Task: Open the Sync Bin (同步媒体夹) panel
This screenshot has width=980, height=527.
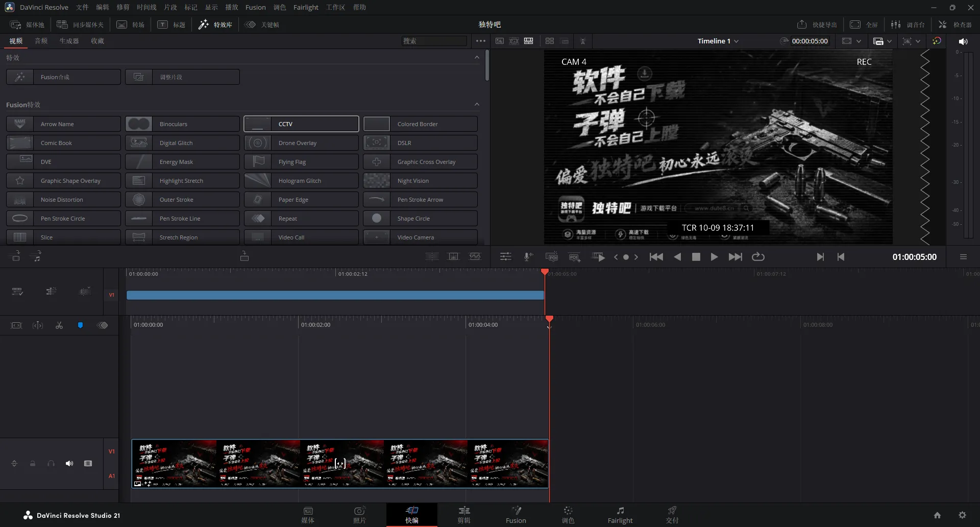Action: point(80,25)
